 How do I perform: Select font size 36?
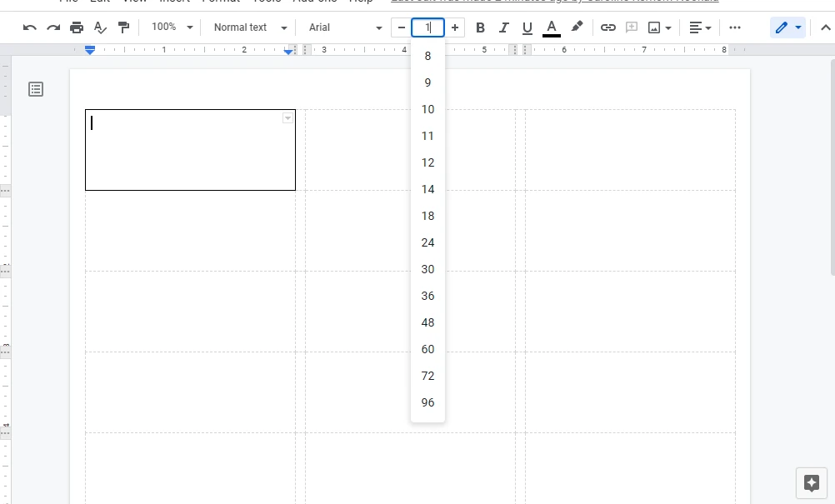[x=427, y=296]
